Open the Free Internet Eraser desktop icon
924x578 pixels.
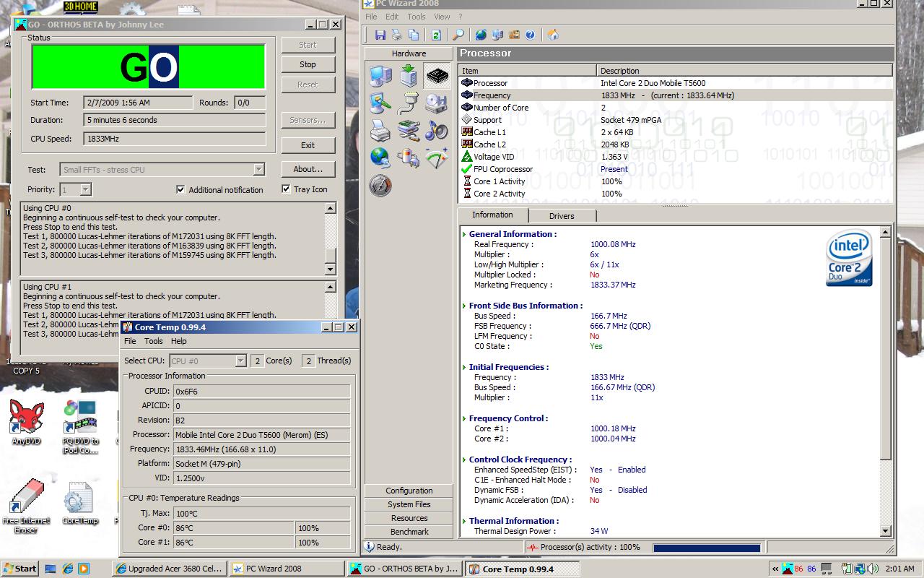click(26, 506)
